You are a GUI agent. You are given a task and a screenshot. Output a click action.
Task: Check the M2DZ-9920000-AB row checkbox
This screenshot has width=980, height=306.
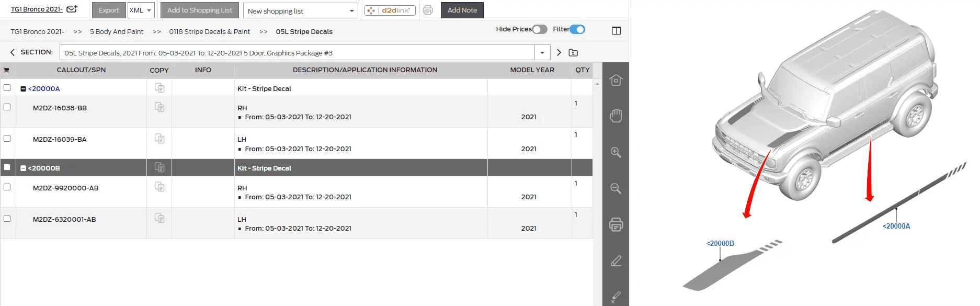pos(7,187)
